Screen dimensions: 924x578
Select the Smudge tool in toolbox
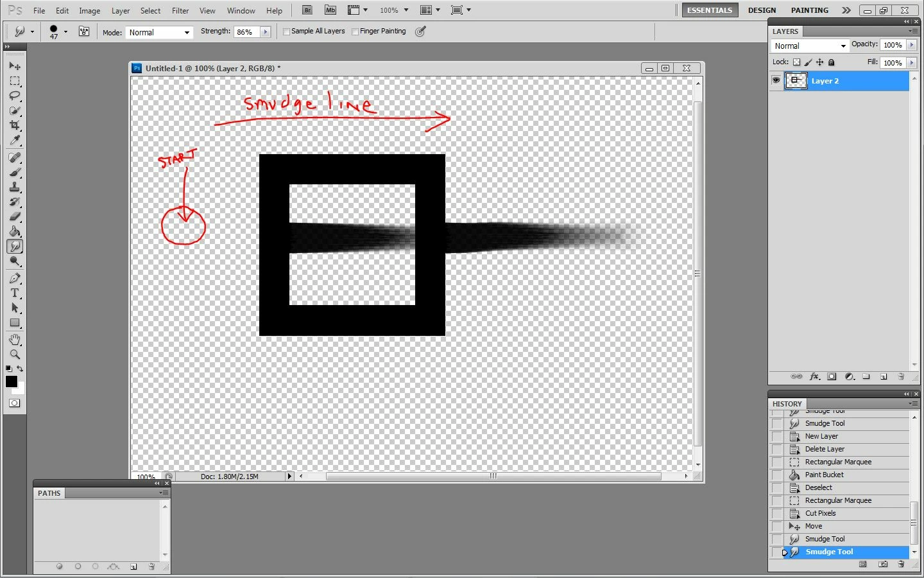point(15,246)
